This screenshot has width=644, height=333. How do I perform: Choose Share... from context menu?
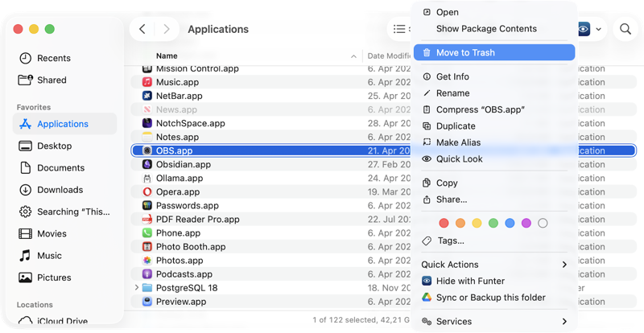tap(494, 199)
